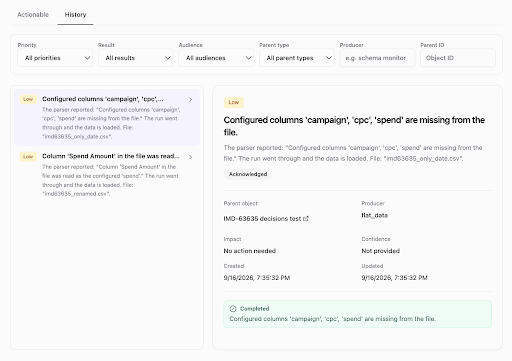
Task: Open the All parent types dropdown
Action: pyautogui.click(x=297, y=58)
